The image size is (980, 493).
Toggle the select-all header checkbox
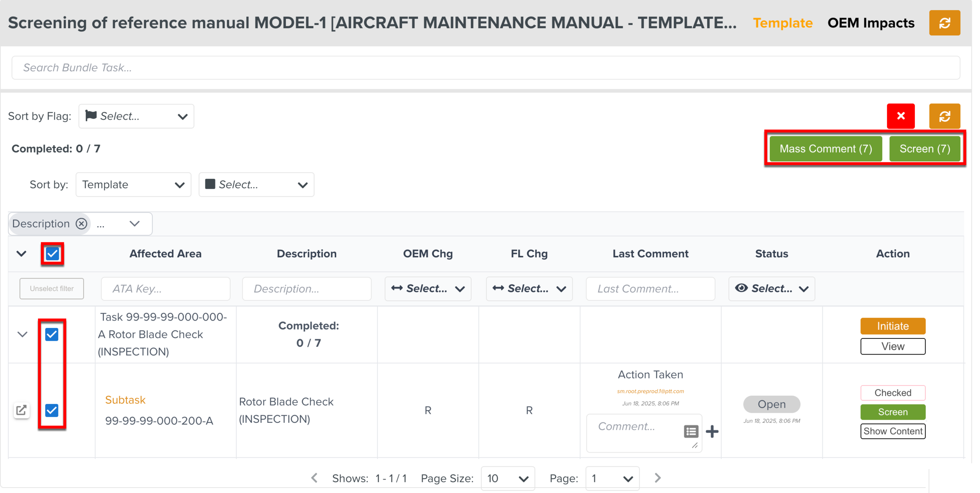pyautogui.click(x=52, y=254)
